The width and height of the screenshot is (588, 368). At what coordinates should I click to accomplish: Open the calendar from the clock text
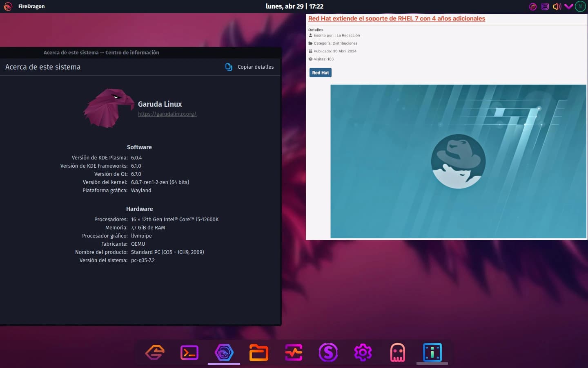click(x=294, y=7)
